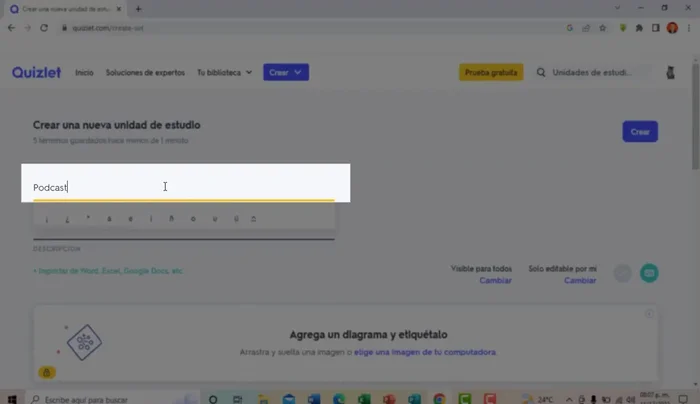Open the Chrome profile avatar
The image size is (700, 404).
(x=672, y=28)
